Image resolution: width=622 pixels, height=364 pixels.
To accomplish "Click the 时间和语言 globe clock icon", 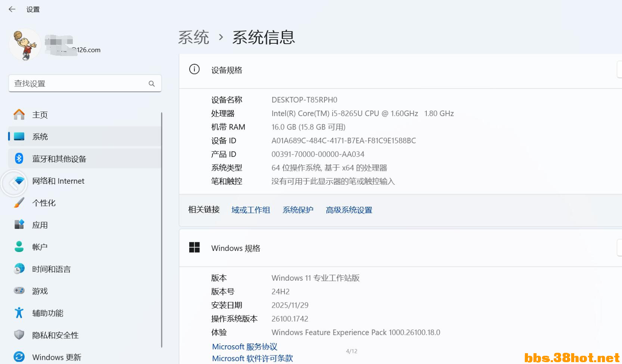I will 19,269.
